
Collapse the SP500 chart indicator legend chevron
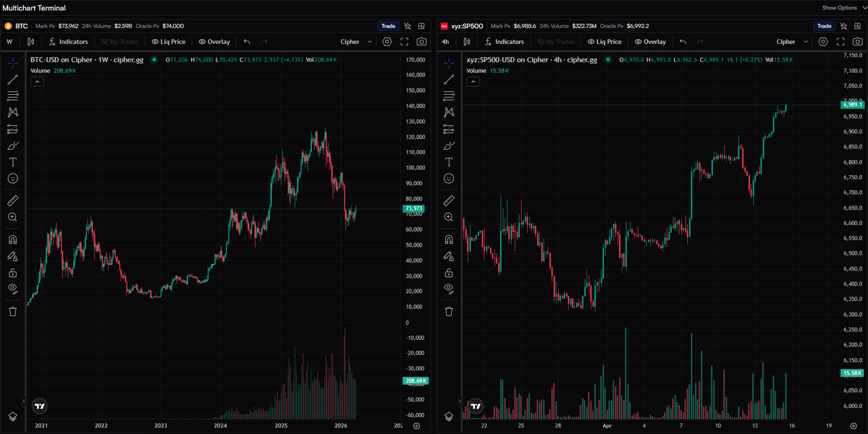[x=473, y=82]
